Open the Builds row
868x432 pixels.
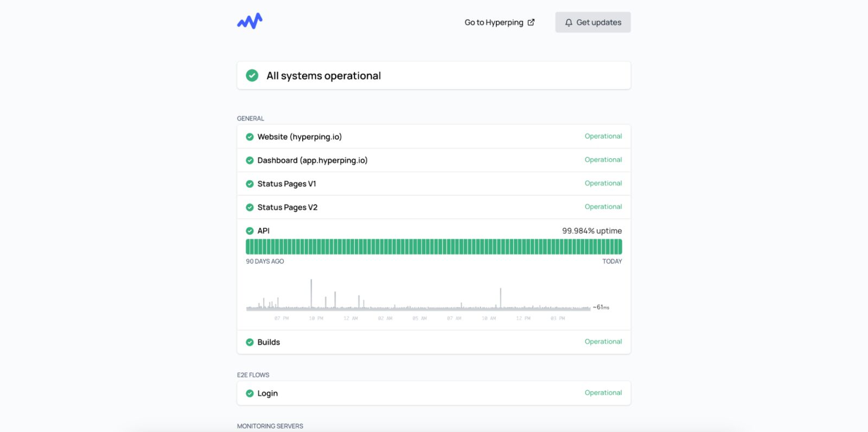click(x=434, y=342)
